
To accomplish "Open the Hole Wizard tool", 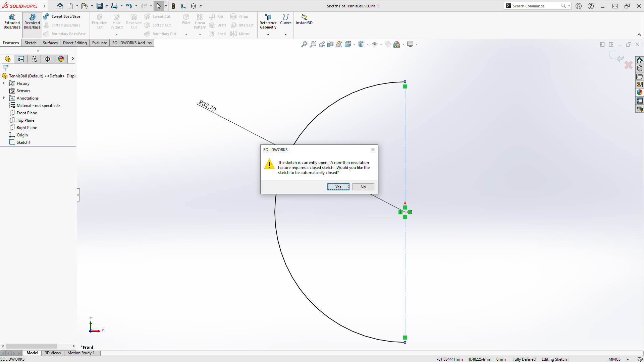I will 117,21.
